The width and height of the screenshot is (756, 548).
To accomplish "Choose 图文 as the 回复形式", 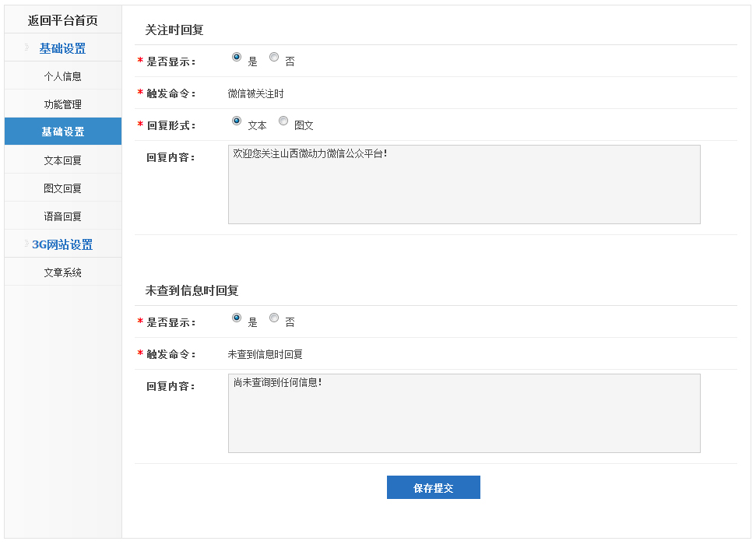I will 283,121.
